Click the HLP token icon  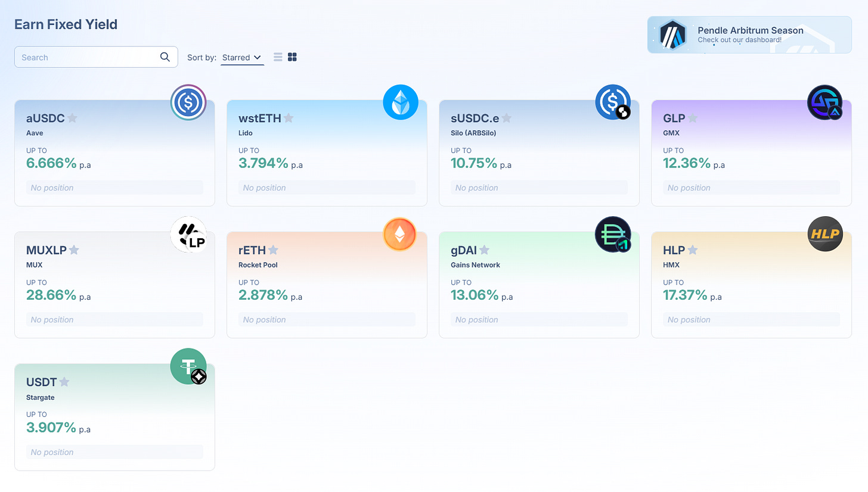point(825,234)
